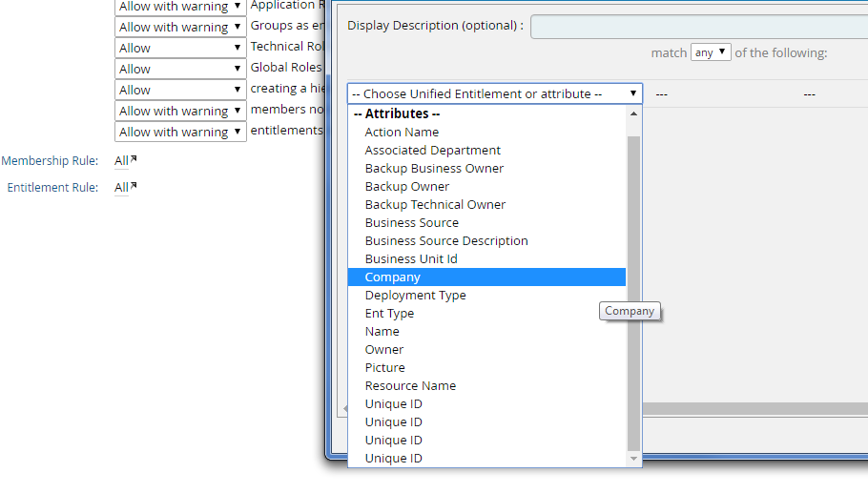Open Allow with warning dropdown beside members

(x=180, y=112)
